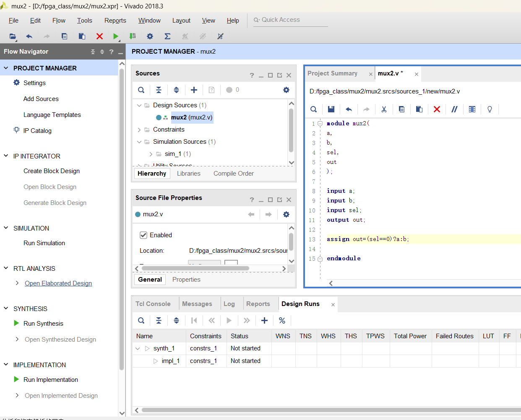
Task: Click horizontal scrollbar in Design Runs
Action: pos(331,410)
